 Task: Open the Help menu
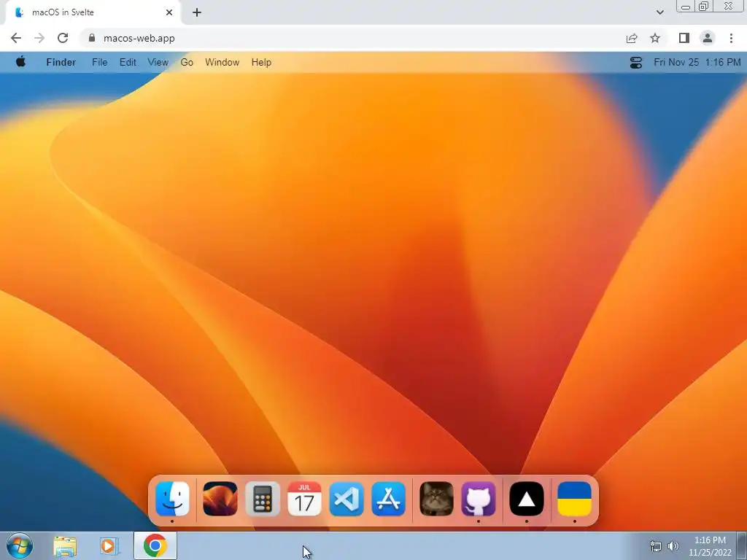coord(261,63)
